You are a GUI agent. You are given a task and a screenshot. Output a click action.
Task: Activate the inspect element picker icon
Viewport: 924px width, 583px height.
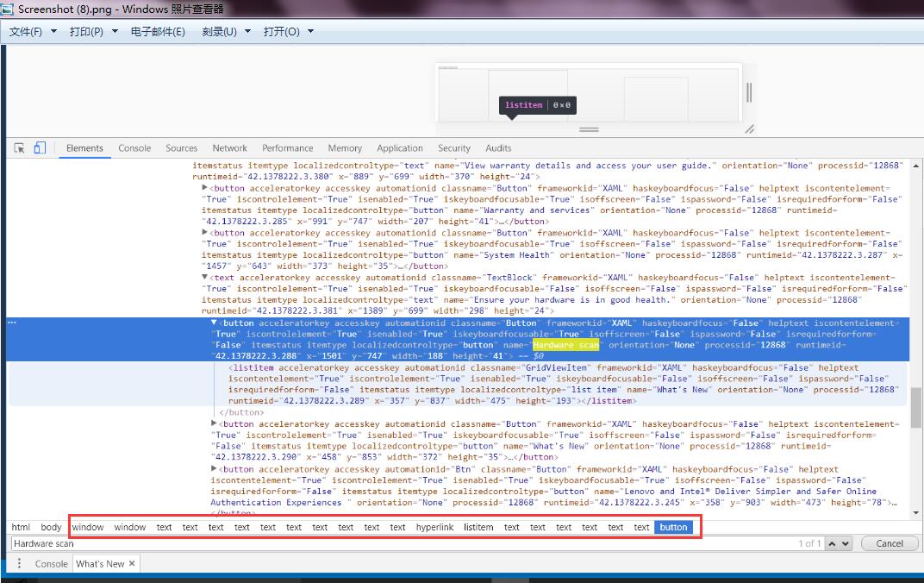tap(20, 148)
